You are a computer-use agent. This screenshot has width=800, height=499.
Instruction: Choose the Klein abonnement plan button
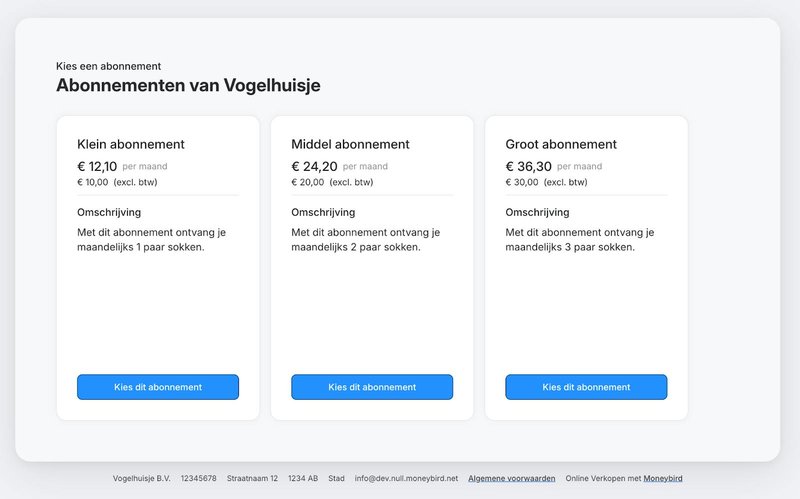click(x=158, y=387)
